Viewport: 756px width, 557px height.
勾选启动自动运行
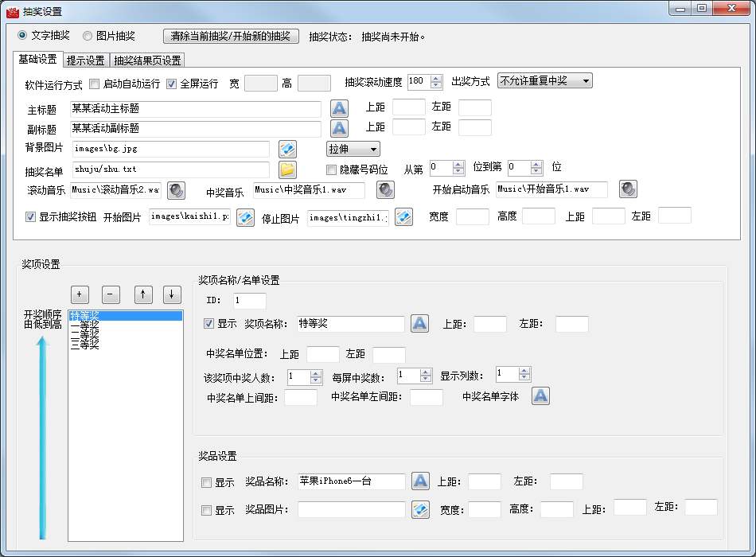point(93,83)
